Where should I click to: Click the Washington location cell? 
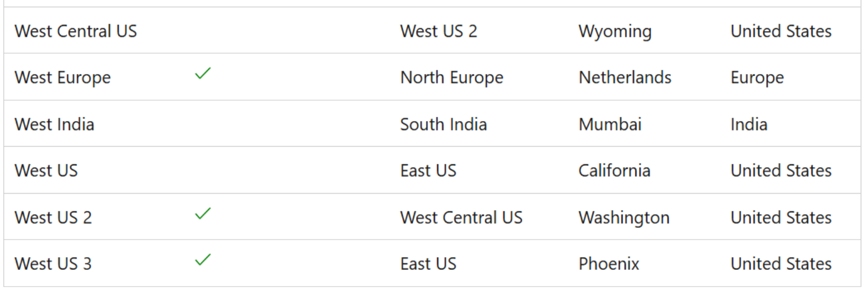point(624,217)
